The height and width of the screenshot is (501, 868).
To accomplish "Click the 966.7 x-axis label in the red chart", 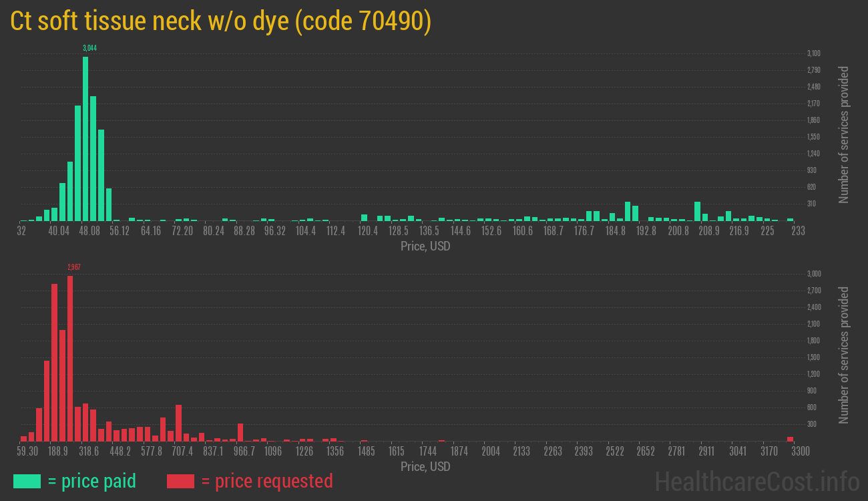I will [x=244, y=452].
